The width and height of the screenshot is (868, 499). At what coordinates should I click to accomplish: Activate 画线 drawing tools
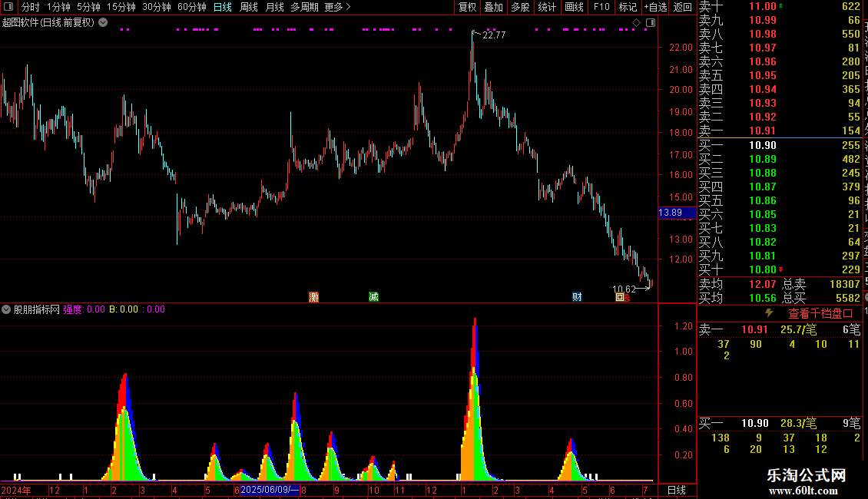574,7
